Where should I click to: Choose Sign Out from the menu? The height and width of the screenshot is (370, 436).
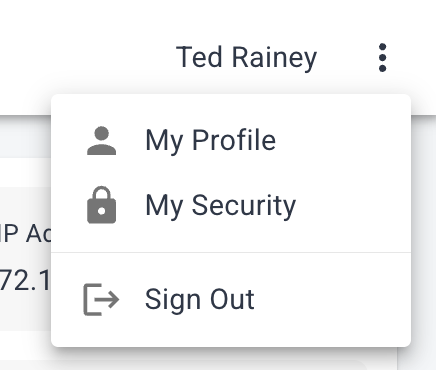231,299
